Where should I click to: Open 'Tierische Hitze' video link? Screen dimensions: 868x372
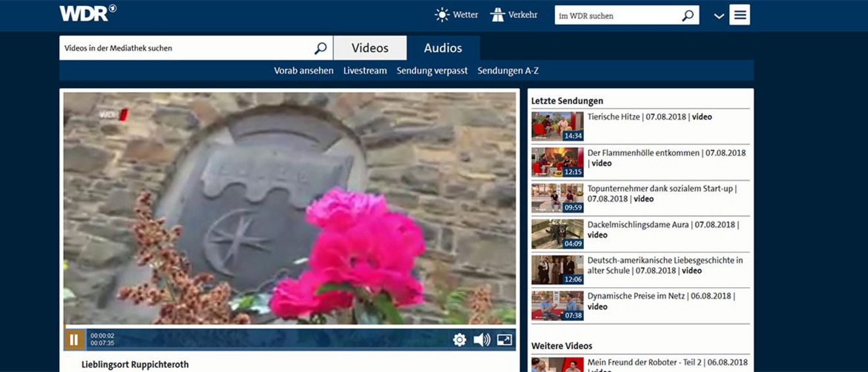[x=650, y=117]
